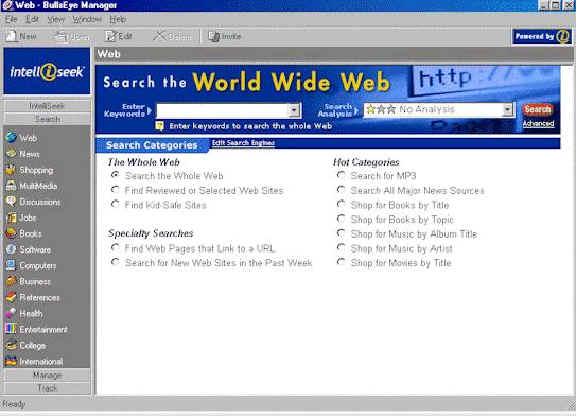Expand the Intelliseek sidebar section
Screen dimensions: 576x417
point(47,106)
